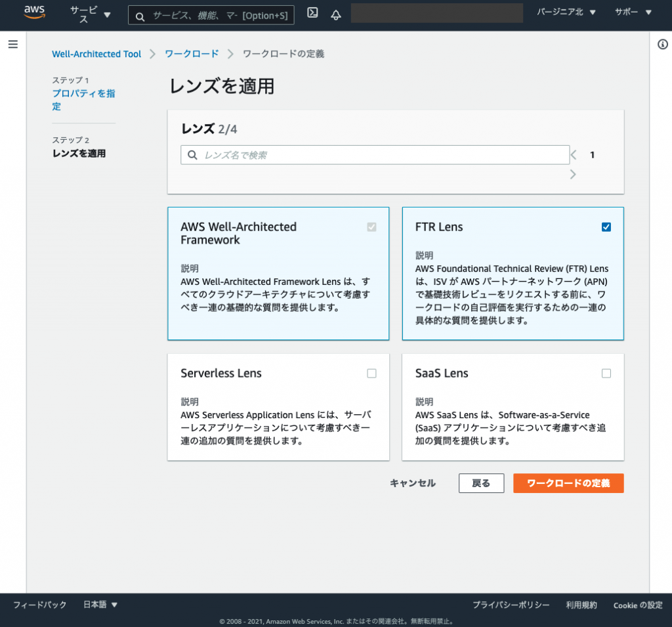Image resolution: width=672 pixels, height=627 pixels.
Task: Select the Serverless Lens card title
Action: click(220, 373)
